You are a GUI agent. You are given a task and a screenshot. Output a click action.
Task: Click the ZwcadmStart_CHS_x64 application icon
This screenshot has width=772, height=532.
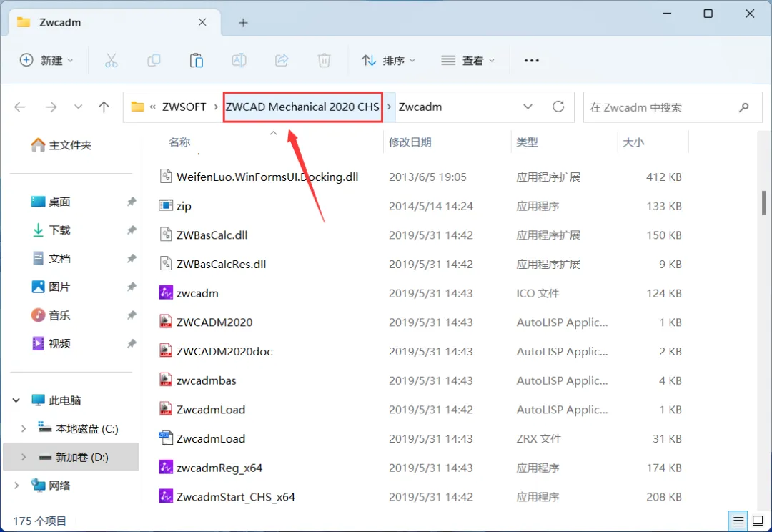(x=165, y=496)
